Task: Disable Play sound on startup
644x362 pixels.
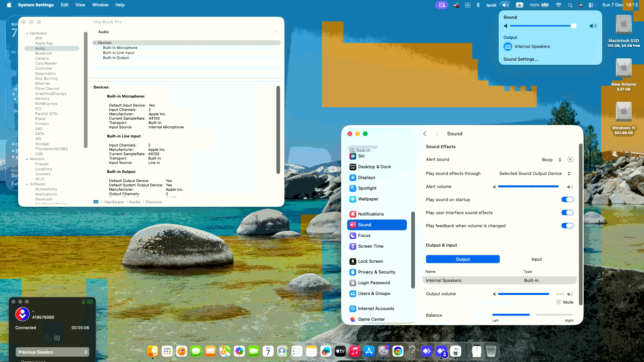Action: pyautogui.click(x=568, y=199)
